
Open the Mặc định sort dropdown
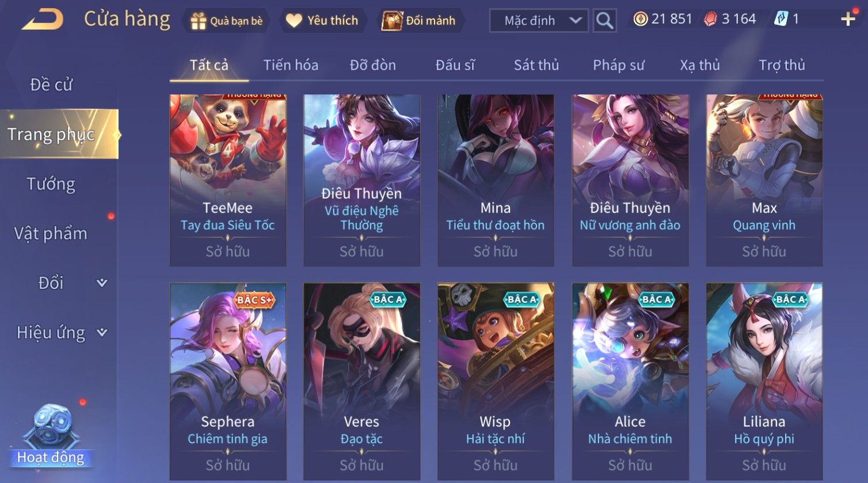pyautogui.click(x=539, y=21)
